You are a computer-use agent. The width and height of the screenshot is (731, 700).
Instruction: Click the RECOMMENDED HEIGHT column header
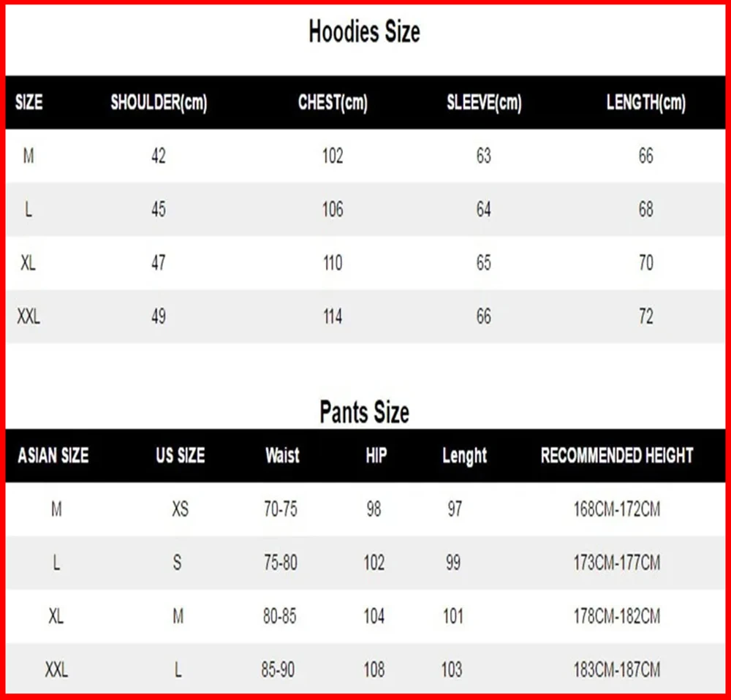click(617, 457)
